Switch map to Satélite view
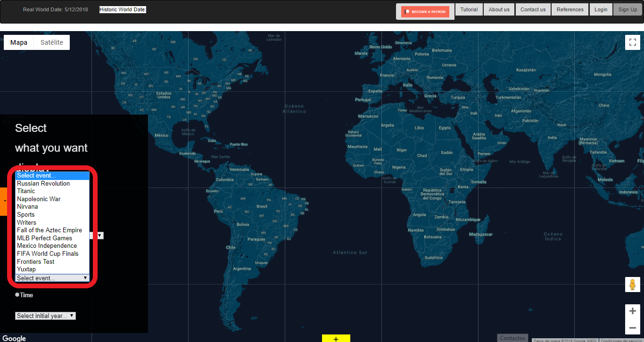Screen dimensions: 644x342 52,42
